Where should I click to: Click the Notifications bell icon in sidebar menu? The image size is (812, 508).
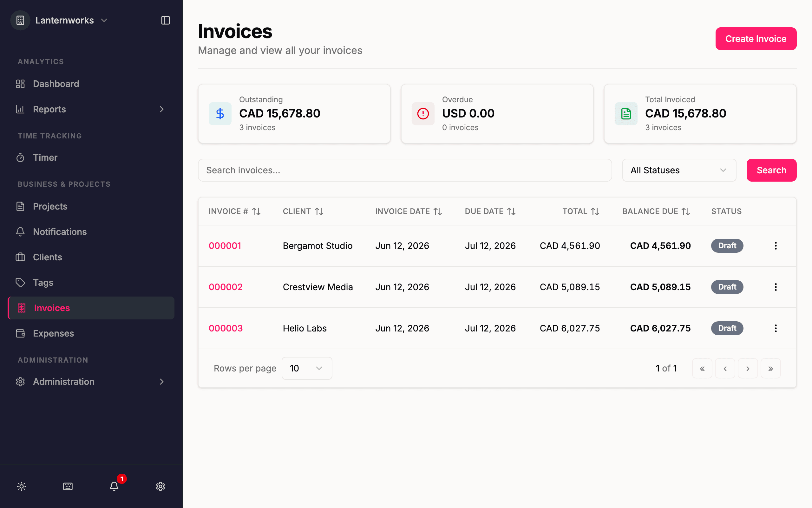pos(20,231)
